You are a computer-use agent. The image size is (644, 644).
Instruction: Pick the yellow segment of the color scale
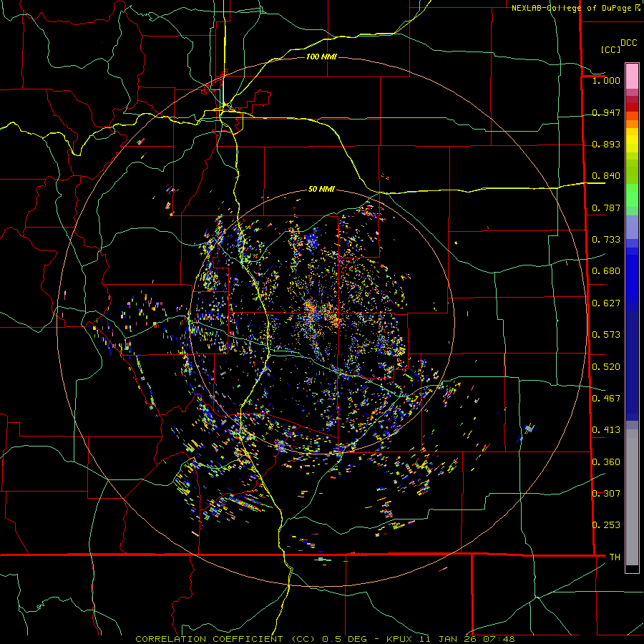point(632,141)
